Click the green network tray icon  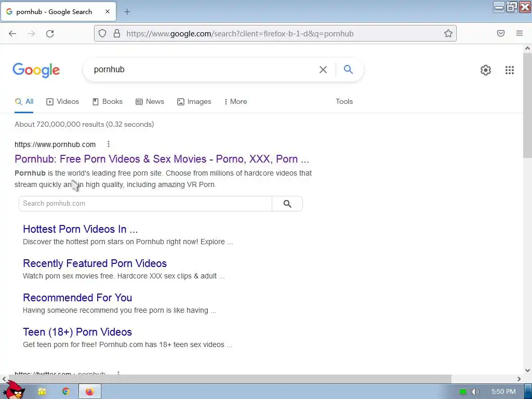(x=463, y=392)
